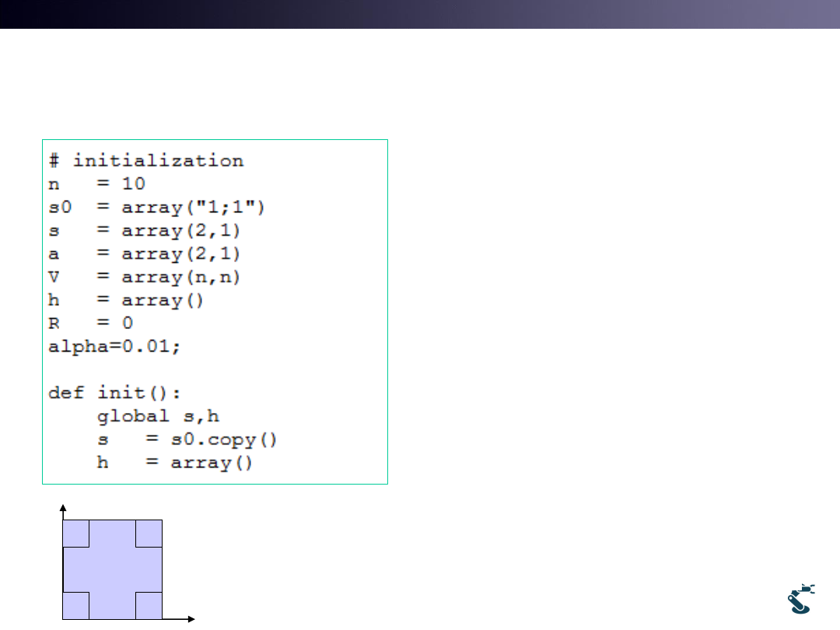Click the vertical axis arrowhead
Screen dimensions: 840x630
pos(62,507)
